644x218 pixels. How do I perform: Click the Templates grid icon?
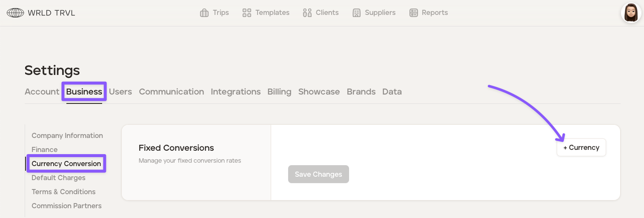coord(247,13)
